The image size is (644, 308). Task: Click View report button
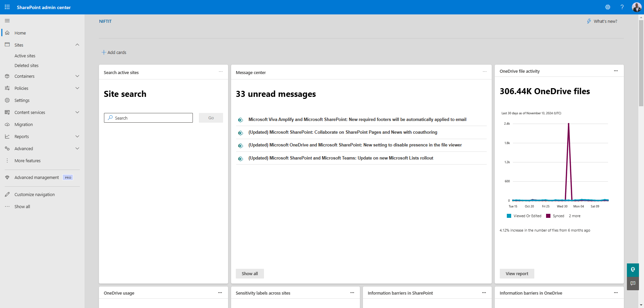click(517, 273)
